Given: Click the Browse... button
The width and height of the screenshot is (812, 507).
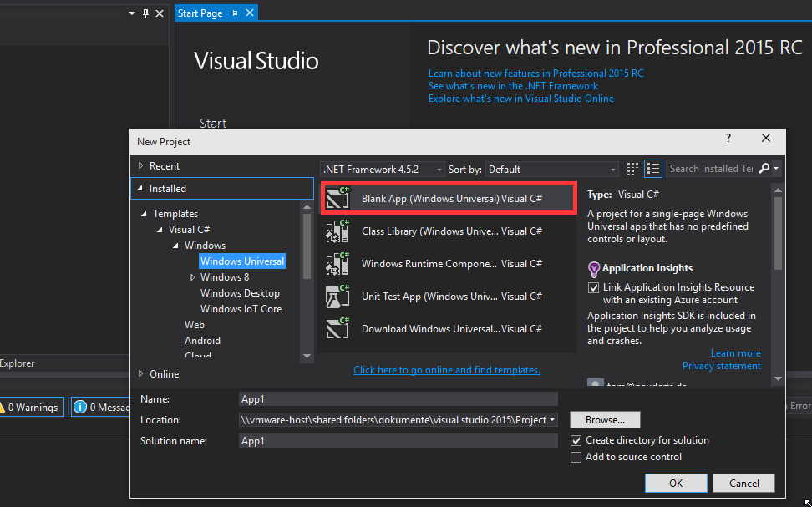Looking at the screenshot, I should [x=605, y=420].
